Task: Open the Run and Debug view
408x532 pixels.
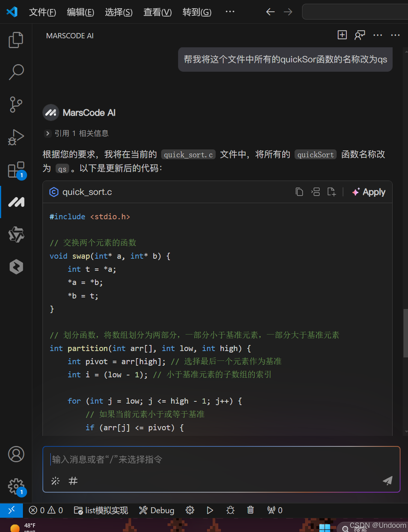Action: coord(16,137)
